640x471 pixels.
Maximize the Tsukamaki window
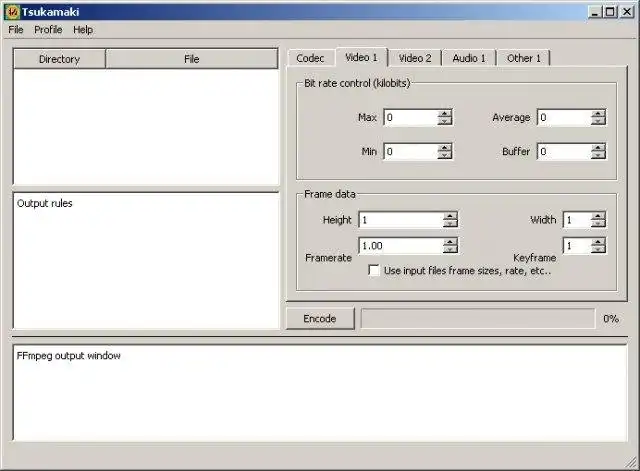(610, 12)
